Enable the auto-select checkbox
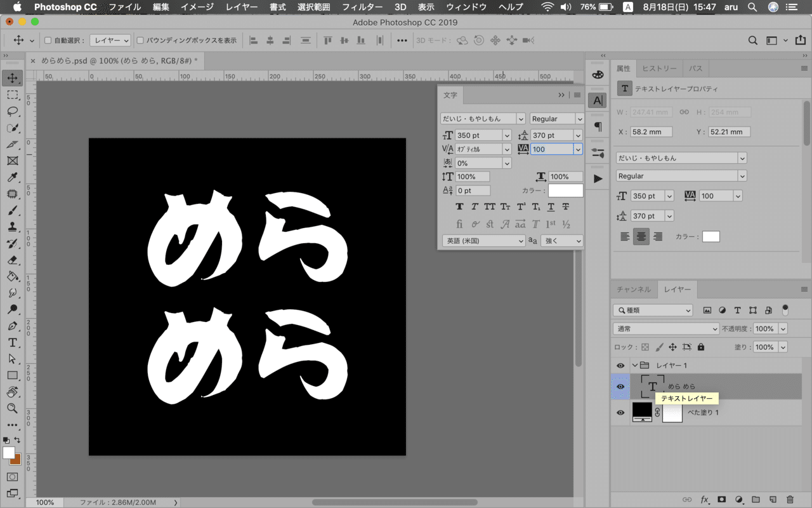Image resolution: width=812 pixels, height=508 pixels. pyautogui.click(x=48, y=40)
